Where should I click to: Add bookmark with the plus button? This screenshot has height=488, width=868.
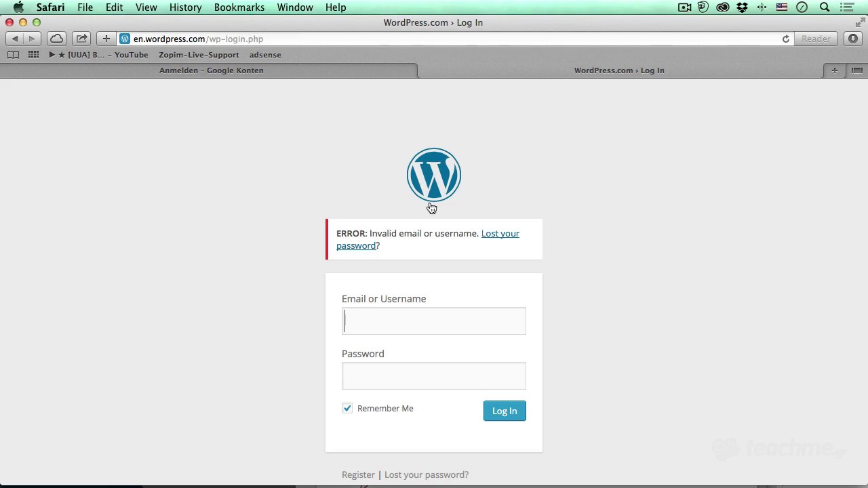coord(106,39)
